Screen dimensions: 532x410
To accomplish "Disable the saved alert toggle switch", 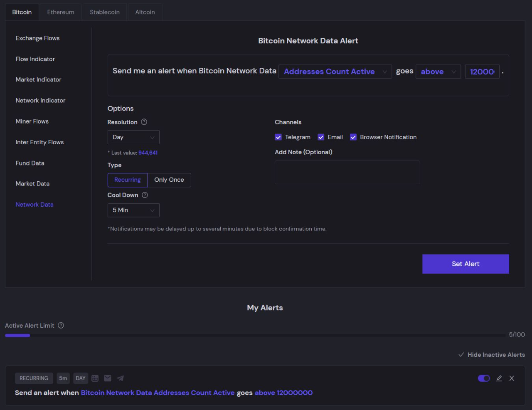I will pyautogui.click(x=484, y=378).
